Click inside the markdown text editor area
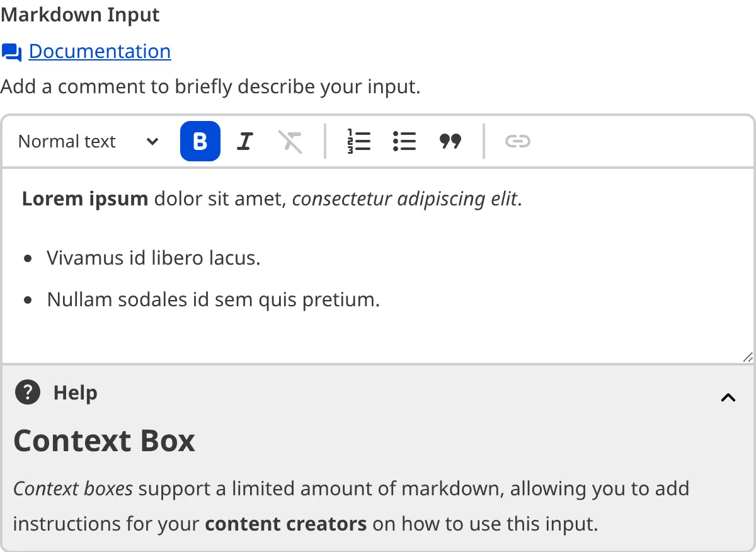 pyautogui.click(x=378, y=266)
